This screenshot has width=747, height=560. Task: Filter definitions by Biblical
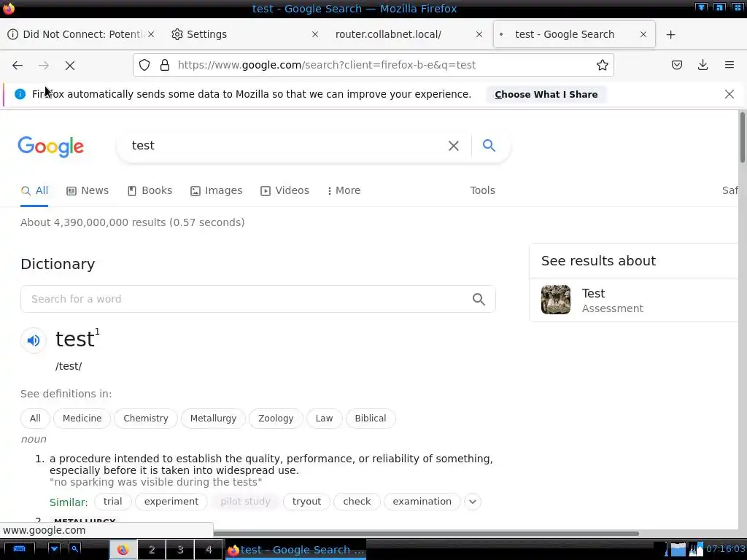click(370, 419)
